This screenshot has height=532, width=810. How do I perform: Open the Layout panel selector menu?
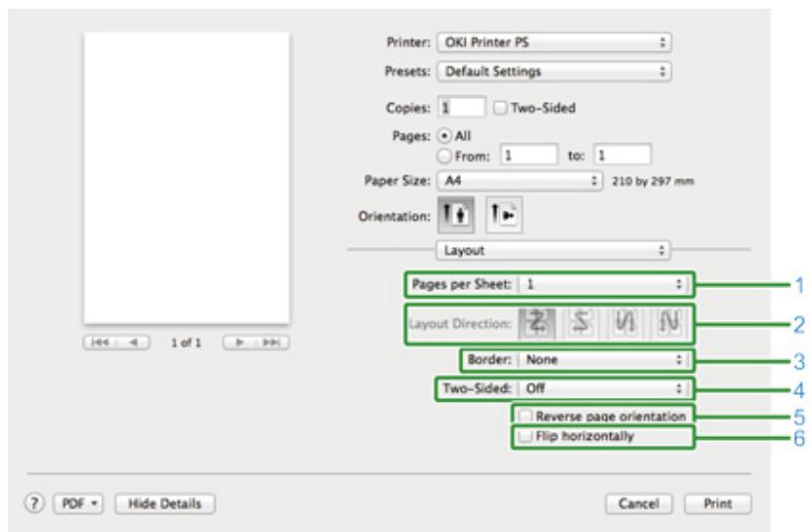(554, 250)
